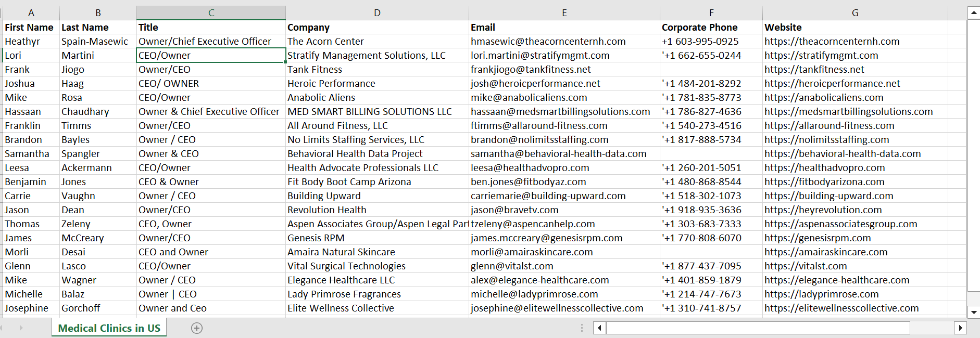Select column B header

pos(98,12)
